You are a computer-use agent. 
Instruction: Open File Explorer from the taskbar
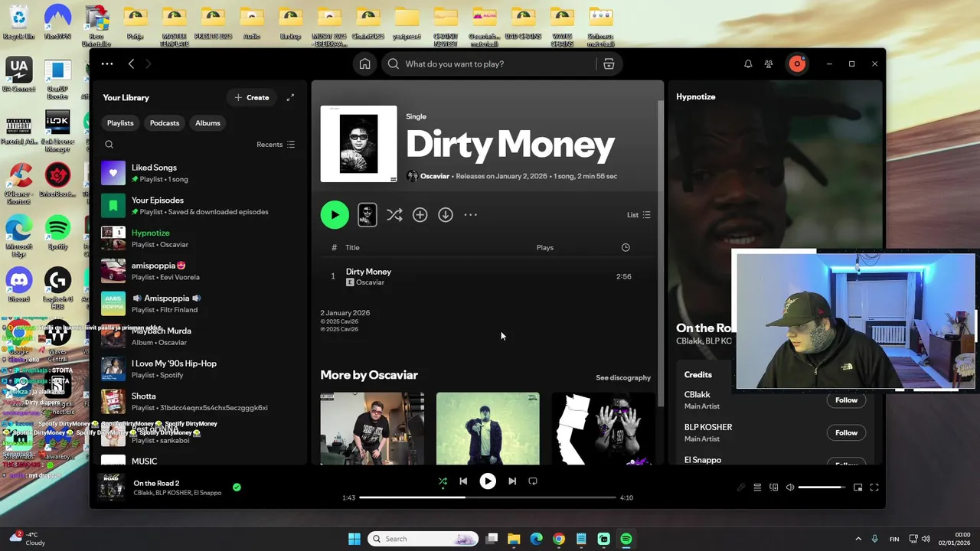[514, 539]
